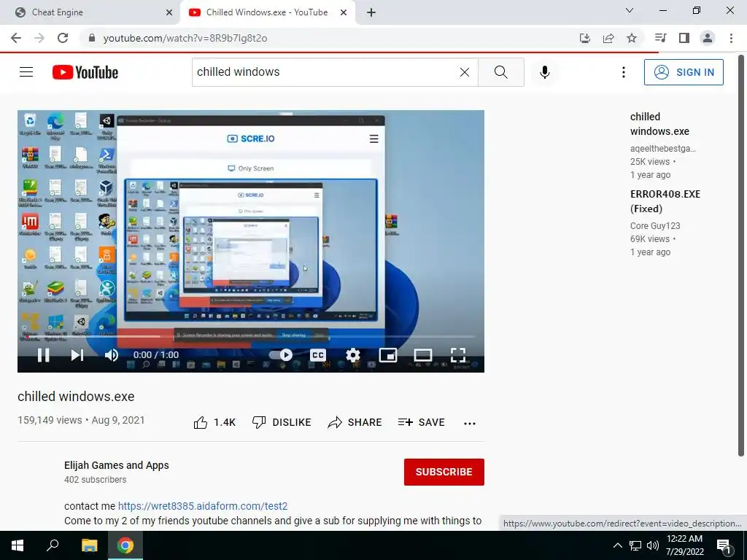Viewport: 747px width, 560px height.
Task: Select the Chilled Windows.exe YouTube tab
Action: pyautogui.click(x=267, y=12)
